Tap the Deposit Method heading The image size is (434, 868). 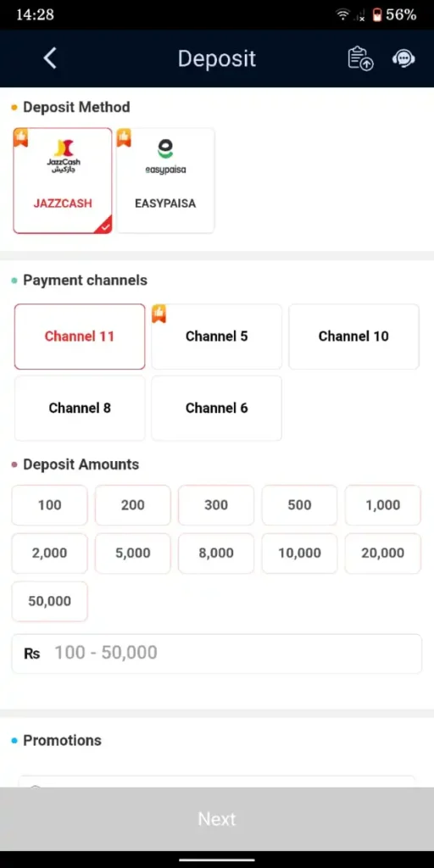tap(76, 107)
